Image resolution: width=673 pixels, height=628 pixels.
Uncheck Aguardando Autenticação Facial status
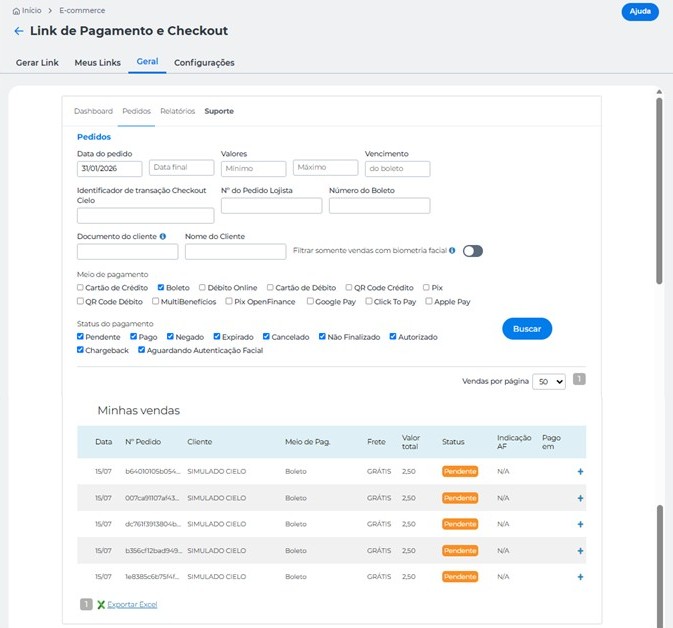pyautogui.click(x=142, y=349)
